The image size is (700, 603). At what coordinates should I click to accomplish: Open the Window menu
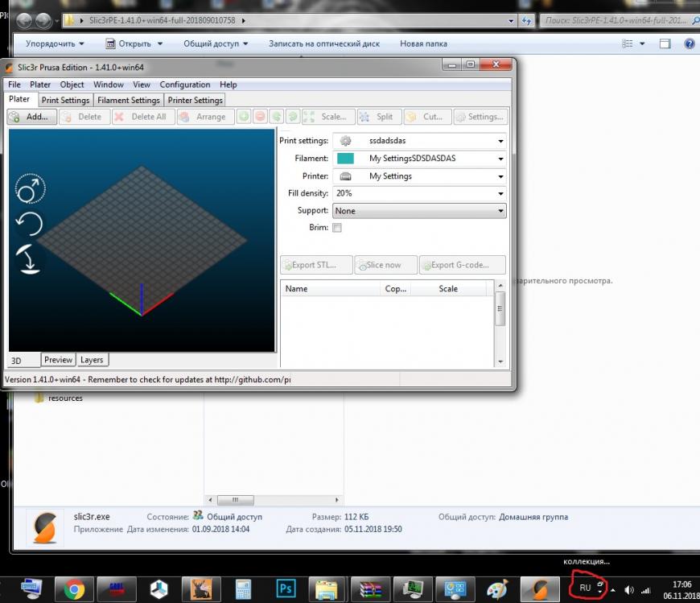point(109,85)
